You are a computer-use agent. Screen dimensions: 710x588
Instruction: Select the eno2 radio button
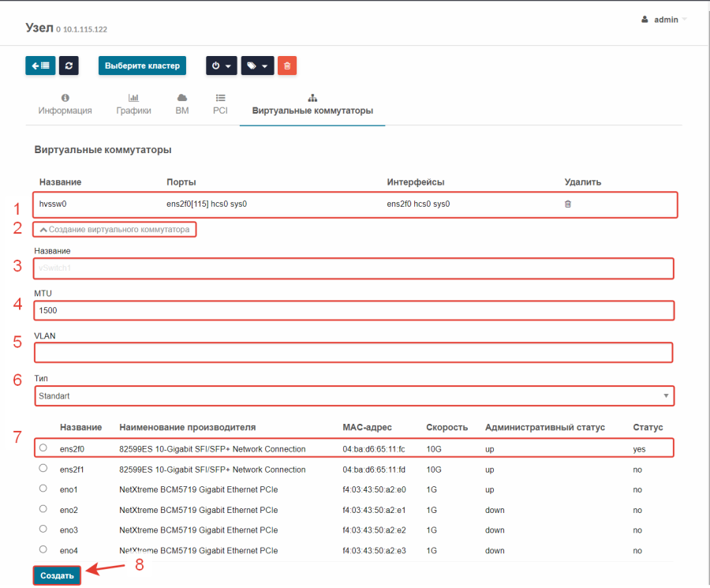click(43, 509)
